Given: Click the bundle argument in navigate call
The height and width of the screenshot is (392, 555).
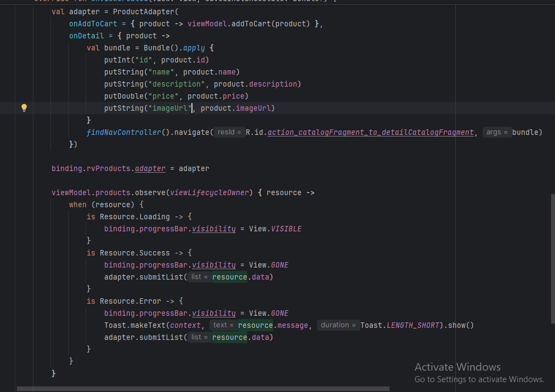Looking at the screenshot, I should tap(525, 132).
